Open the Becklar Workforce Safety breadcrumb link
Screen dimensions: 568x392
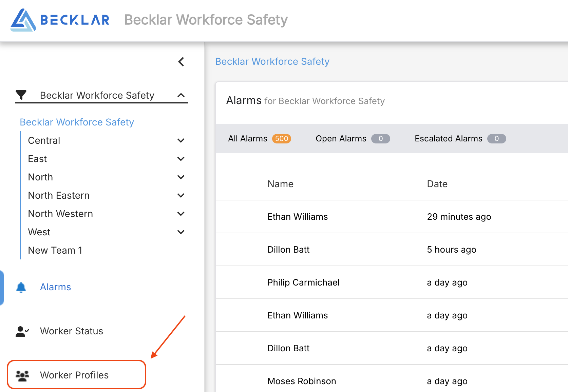click(272, 61)
